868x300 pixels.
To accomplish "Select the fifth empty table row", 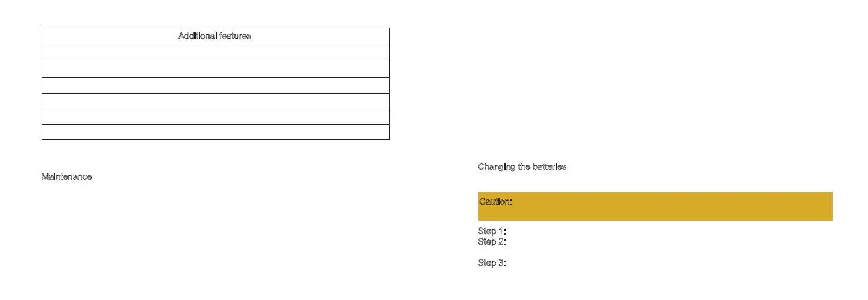I will coord(216,116).
